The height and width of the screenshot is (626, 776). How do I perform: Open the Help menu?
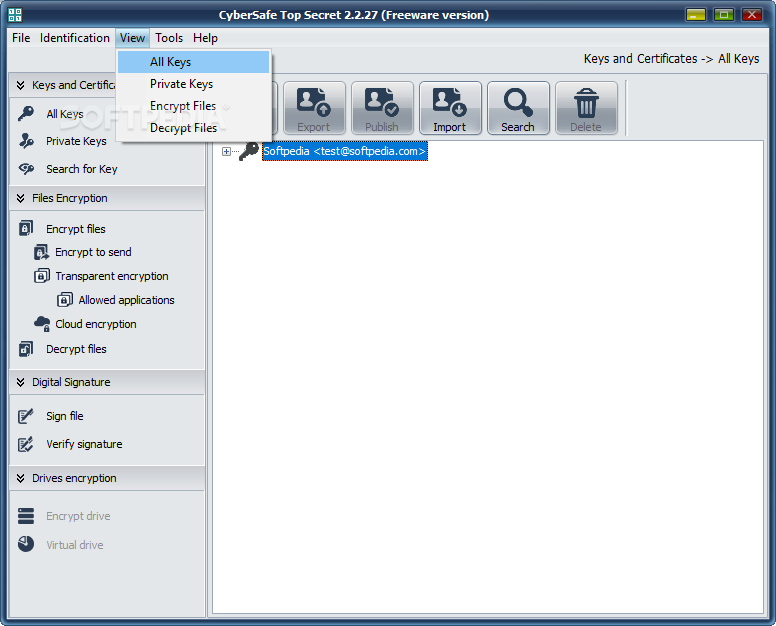click(x=205, y=38)
